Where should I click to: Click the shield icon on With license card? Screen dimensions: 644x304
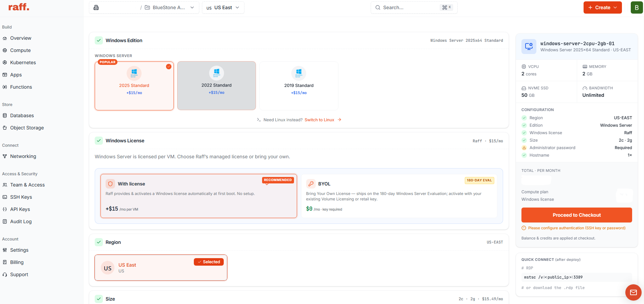110,184
